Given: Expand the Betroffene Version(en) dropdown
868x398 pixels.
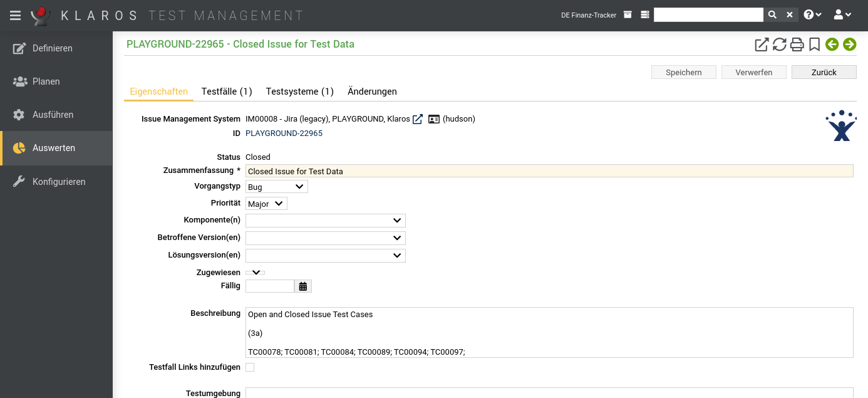Looking at the screenshot, I should (x=326, y=238).
